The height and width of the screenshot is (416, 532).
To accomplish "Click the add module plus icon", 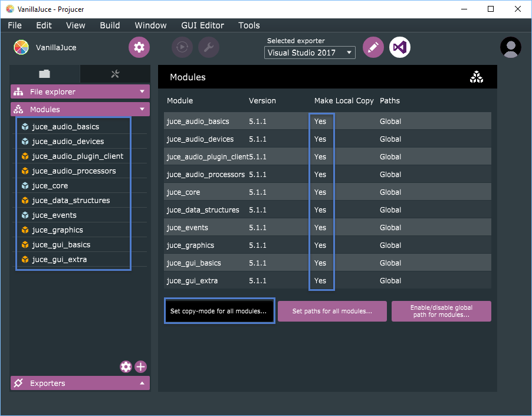I will pyautogui.click(x=141, y=366).
